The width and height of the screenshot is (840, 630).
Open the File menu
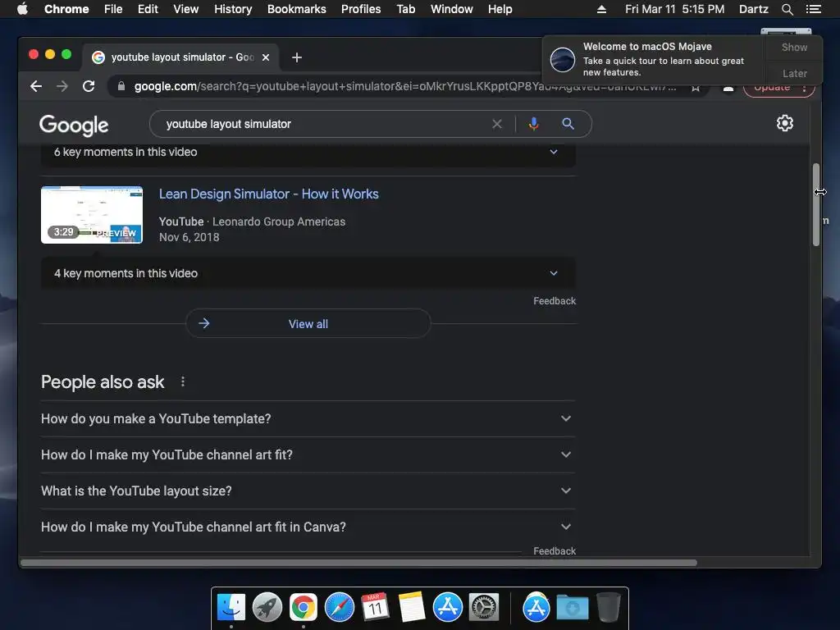(113, 9)
